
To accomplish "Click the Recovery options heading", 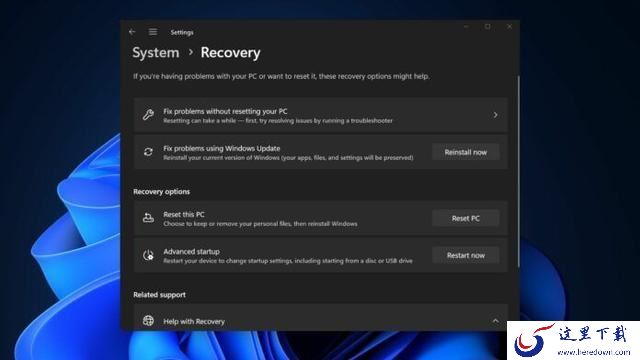I will [x=162, y=191].
